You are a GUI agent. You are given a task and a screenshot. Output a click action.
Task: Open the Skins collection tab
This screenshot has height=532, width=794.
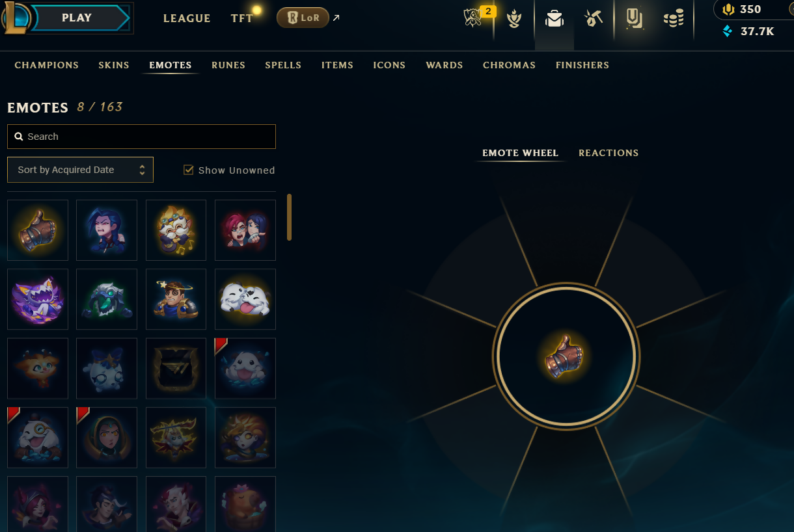[114, 65]
